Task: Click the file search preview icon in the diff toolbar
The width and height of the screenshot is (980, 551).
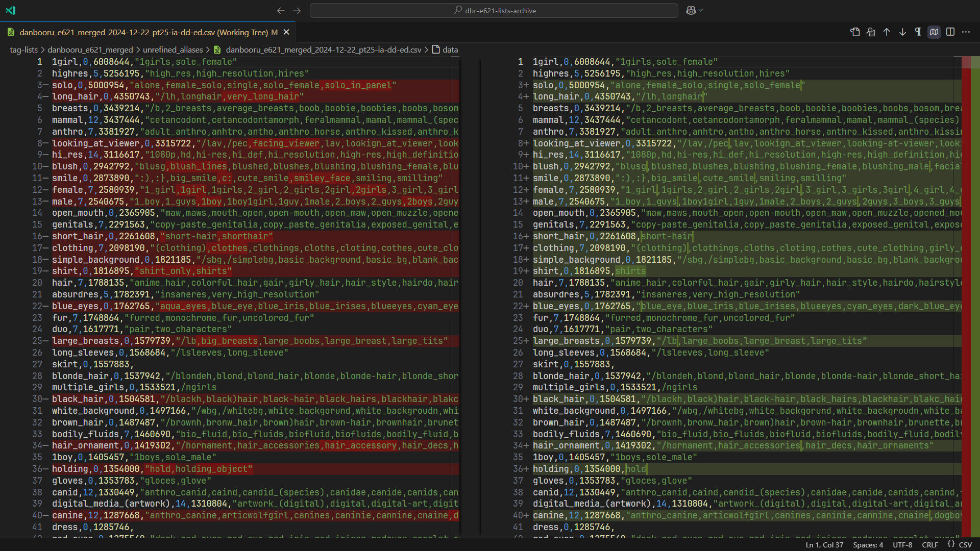Action: tap(871, 32)
